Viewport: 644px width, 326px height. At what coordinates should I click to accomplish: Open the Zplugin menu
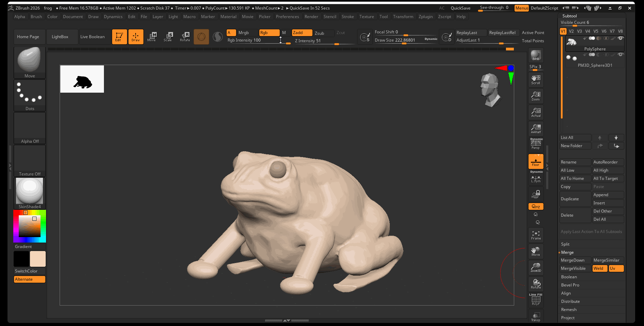[x=426, y=17]
